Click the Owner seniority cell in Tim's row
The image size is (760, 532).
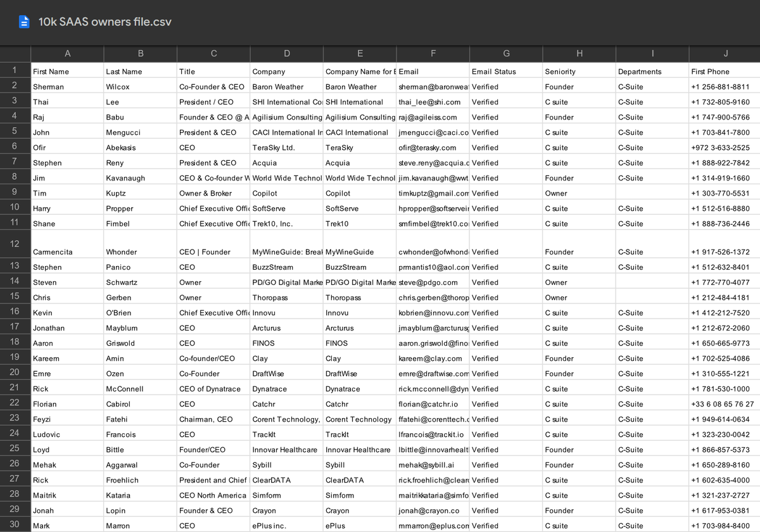tap(579, 193)
